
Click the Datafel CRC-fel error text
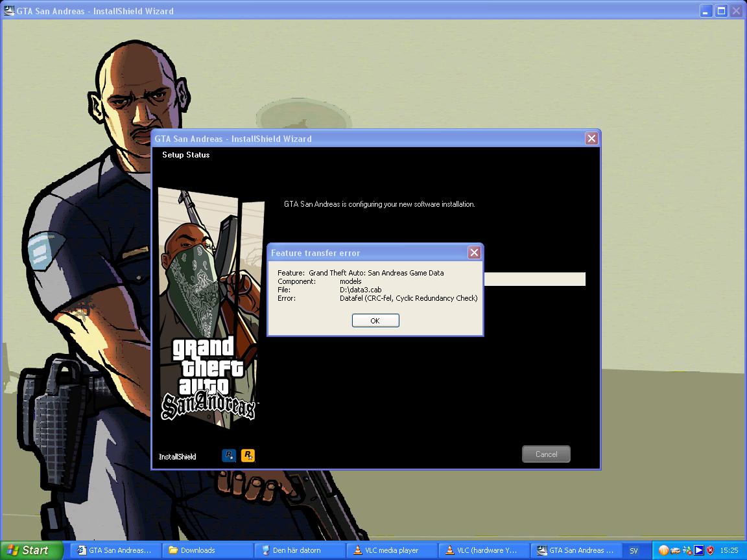pyautogui.click(x=409, y=298)
